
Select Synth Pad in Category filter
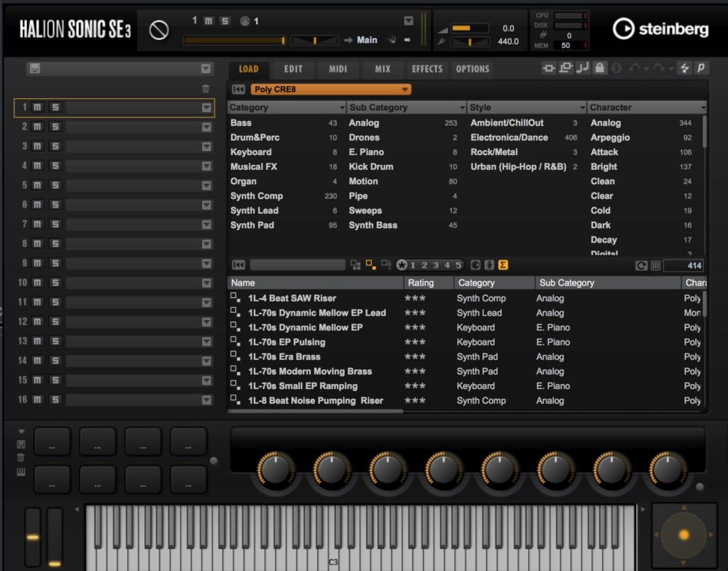(252, 225)
